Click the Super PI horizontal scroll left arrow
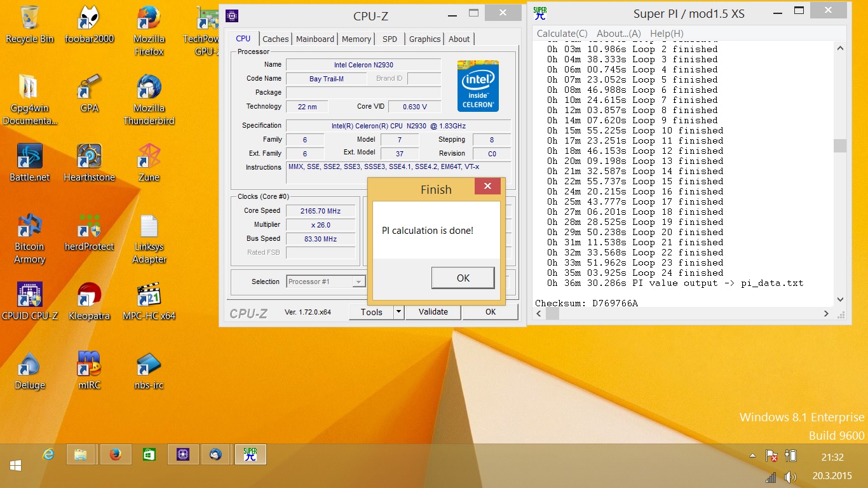The image size is (868, 488). (539, 313)
